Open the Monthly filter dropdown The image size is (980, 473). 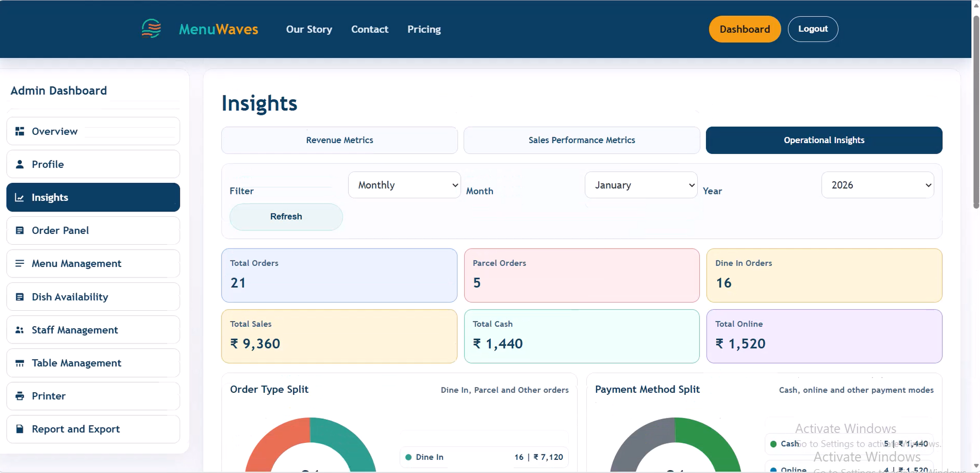point(405,185)
